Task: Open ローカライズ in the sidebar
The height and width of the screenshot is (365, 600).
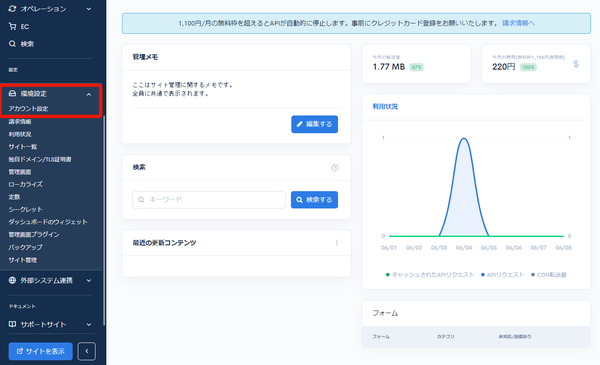Action: tap(26, 184)
